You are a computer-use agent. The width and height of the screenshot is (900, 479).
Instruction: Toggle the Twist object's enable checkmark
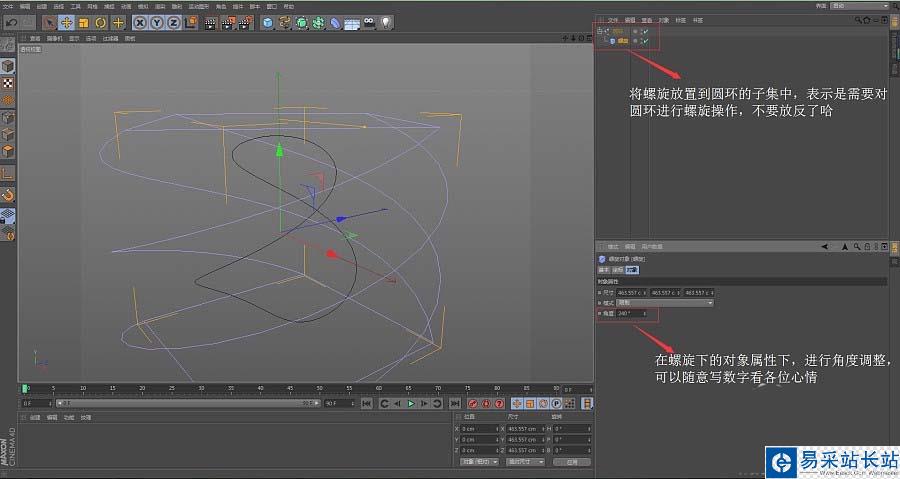[646, 41]
